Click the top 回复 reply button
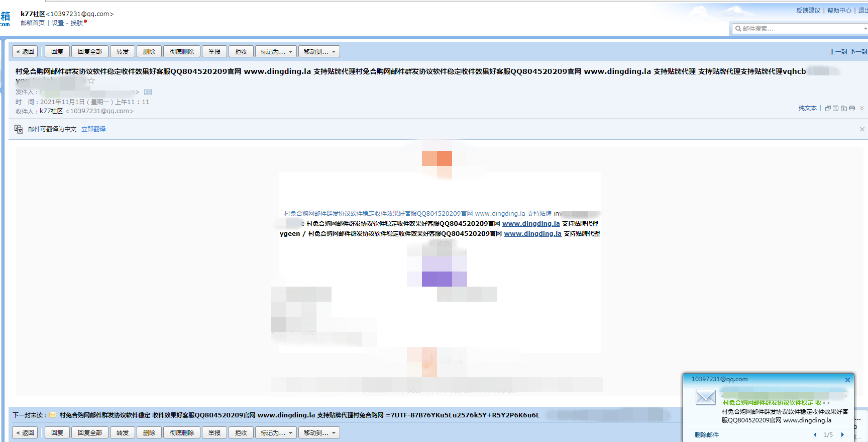Viewport: 868px width, 442px height. [x=57, y=51]
